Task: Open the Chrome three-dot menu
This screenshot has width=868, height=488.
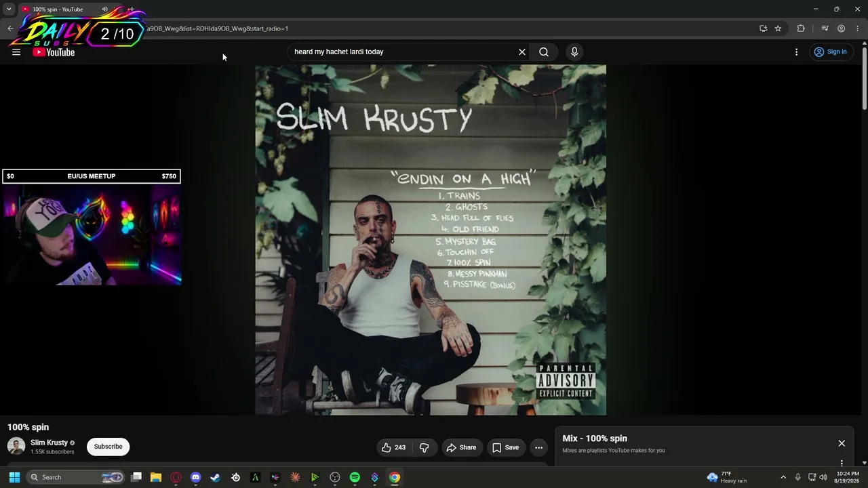Action: click(858, 28)
